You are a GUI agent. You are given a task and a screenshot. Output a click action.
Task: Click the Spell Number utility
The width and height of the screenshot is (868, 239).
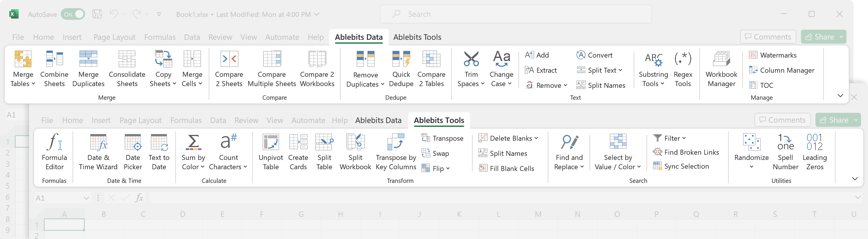[x=785, y=151]
